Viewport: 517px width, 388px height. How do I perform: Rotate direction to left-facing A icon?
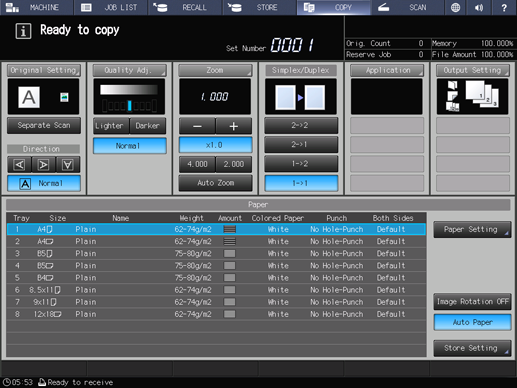pos(19,165)
